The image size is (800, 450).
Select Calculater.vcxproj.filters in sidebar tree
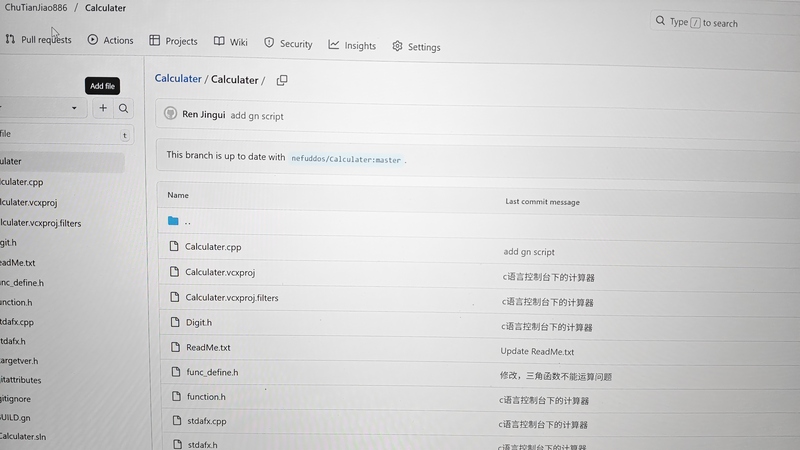40,223
